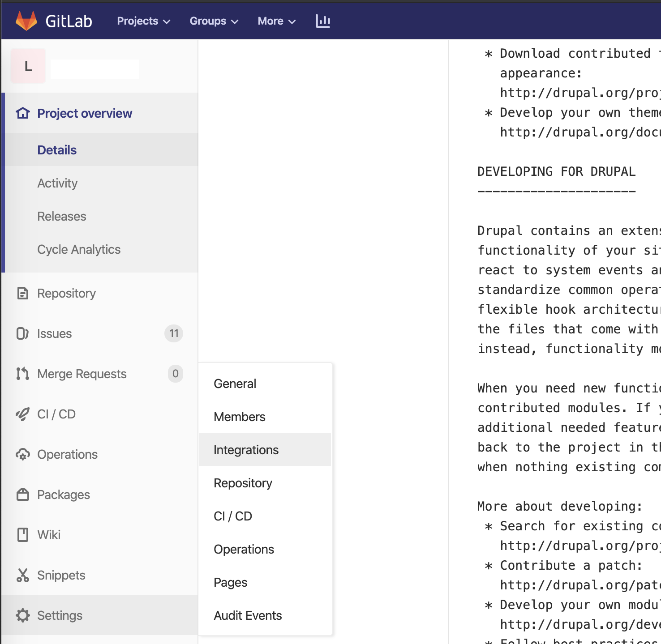661x644 pixels.
Task: Open the Releases sidebar link
Action: (62, 216)
